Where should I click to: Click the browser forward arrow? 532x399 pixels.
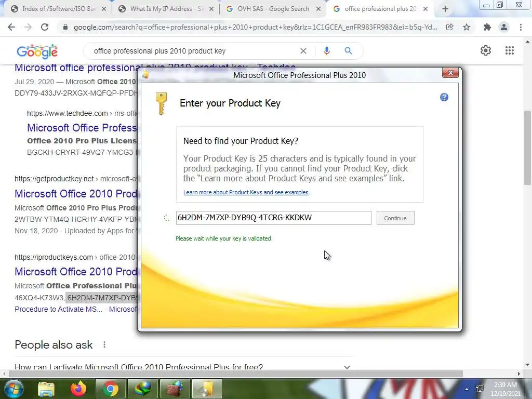(x=28, y=27)
